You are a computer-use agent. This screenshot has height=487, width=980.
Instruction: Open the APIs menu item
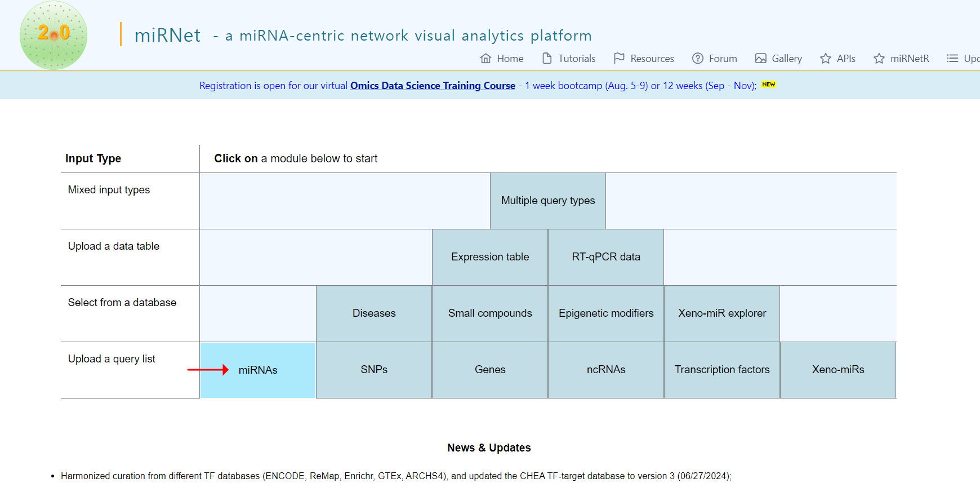point(838,58)
